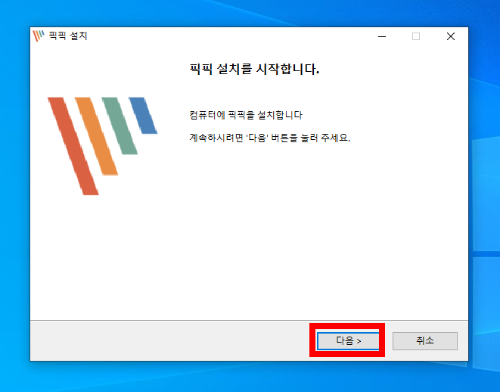The height and width of the screenshot is (392, 500).
Task: Click the text 컴퓨터에 픽픽을 설치합니다
Action: tap(246, 115)
